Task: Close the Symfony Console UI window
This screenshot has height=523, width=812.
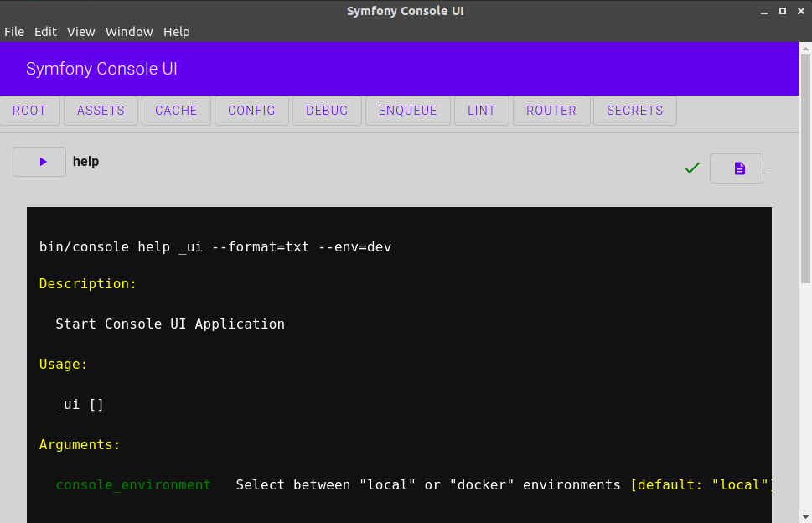Action: tap(801, 11)
